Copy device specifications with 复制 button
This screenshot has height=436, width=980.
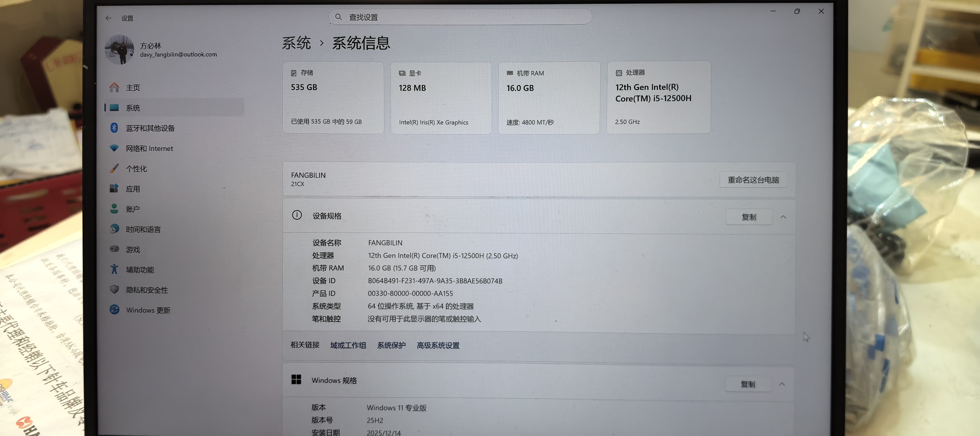tap(748, 217)
